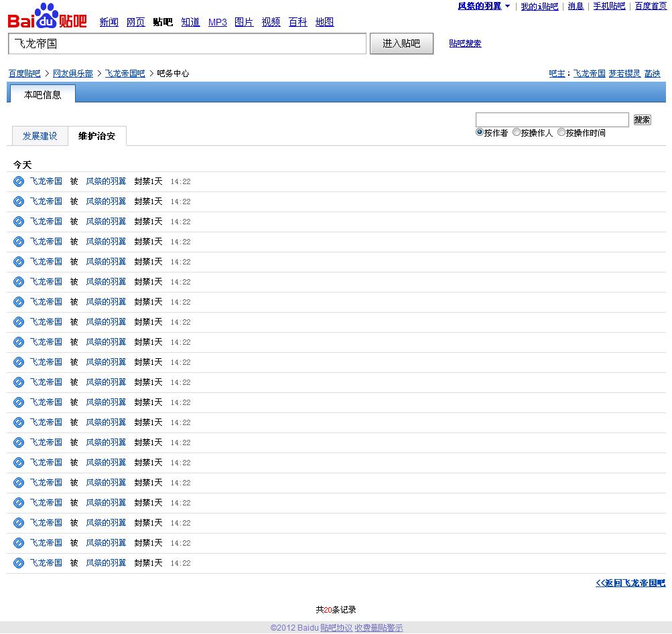Open moderator 梦若樱灵 profile

click(624, 73)
